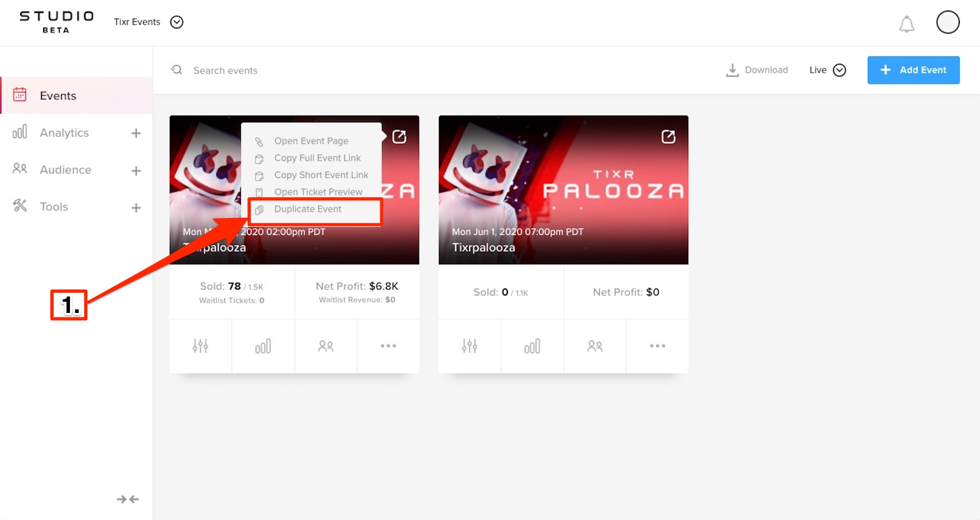The width and height of the screenshot is (980, 520).
Task: Click the search magnifier icon
Action: click(176, 70)
